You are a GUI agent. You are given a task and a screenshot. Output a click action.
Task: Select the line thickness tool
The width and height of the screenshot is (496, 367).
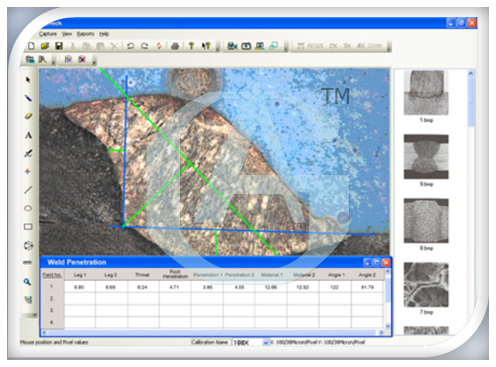pos(27,263)
